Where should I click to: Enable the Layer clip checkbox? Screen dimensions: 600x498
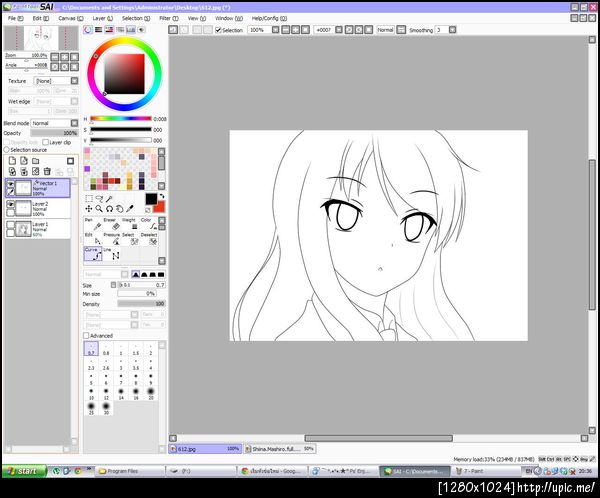pos(46,142)
